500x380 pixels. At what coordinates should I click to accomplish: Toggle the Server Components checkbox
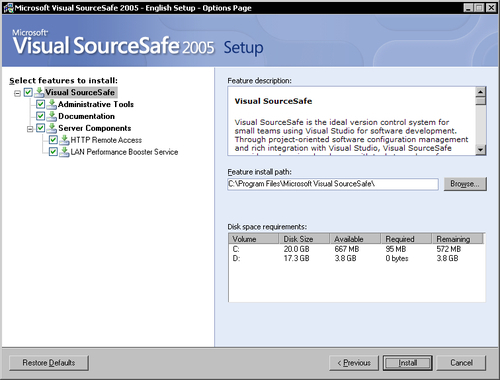click(x=40, y=128)
